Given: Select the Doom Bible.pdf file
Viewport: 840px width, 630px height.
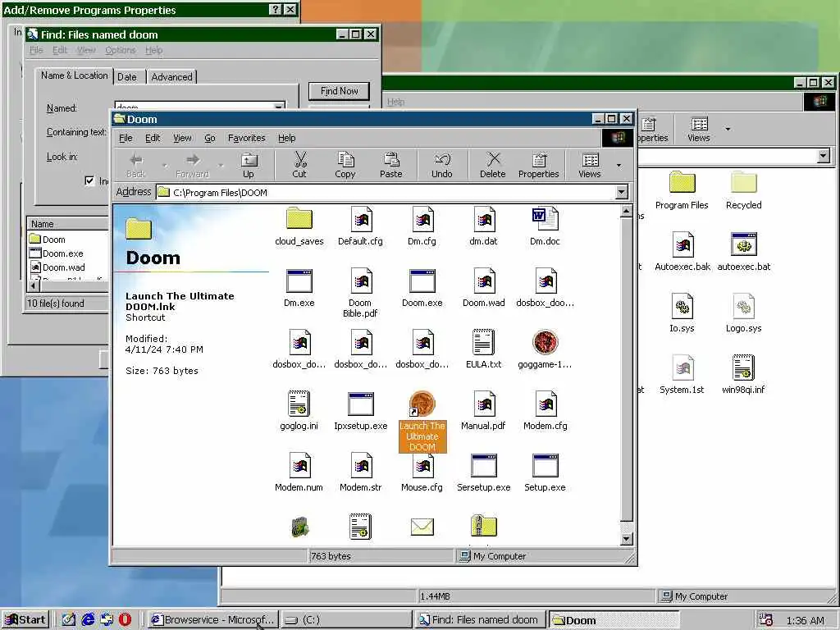Looking at the screenshot, I should point(360,293).
